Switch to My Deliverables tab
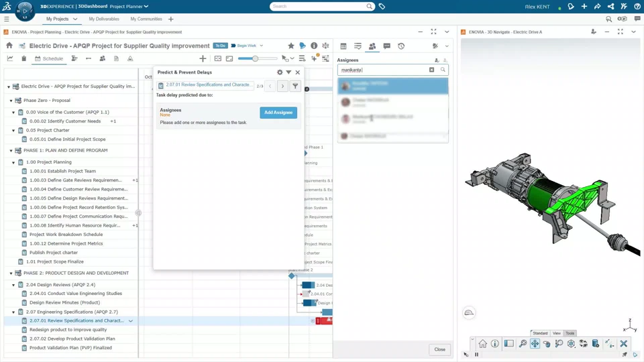 pos(104,19)
